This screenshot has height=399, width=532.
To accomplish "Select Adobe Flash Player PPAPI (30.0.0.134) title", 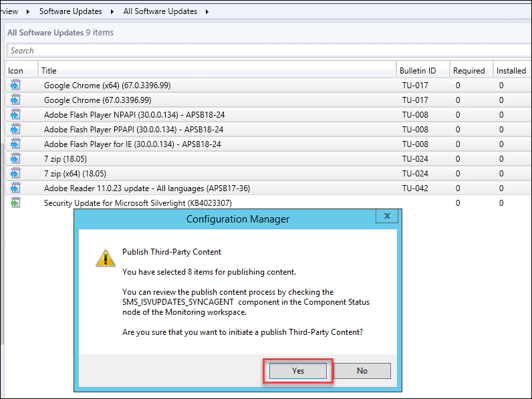I will click(134, 130).
